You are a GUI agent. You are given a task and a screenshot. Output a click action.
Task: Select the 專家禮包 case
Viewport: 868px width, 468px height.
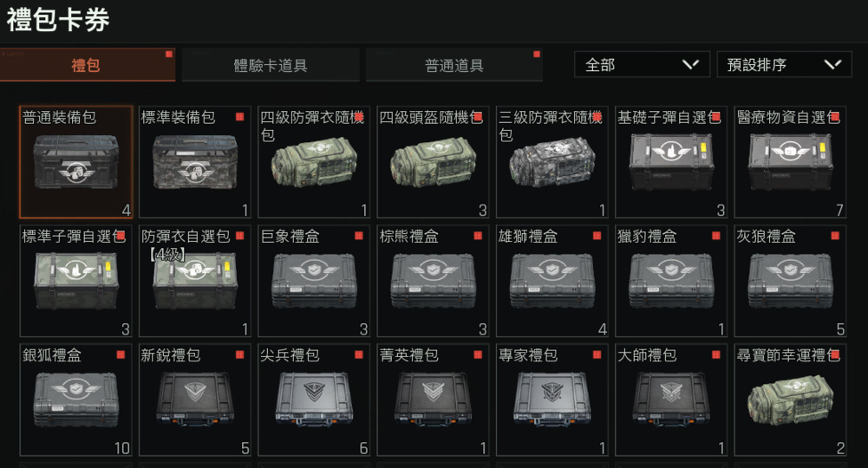(551, 400)
